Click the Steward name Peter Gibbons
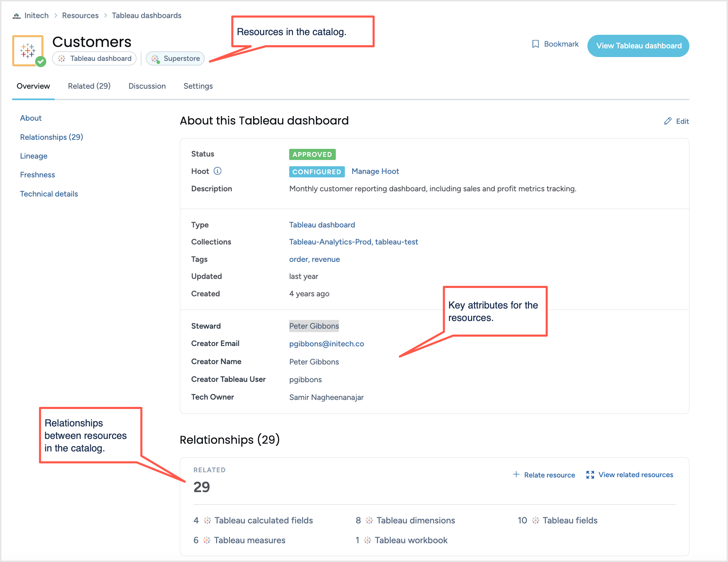 (314, 326)
